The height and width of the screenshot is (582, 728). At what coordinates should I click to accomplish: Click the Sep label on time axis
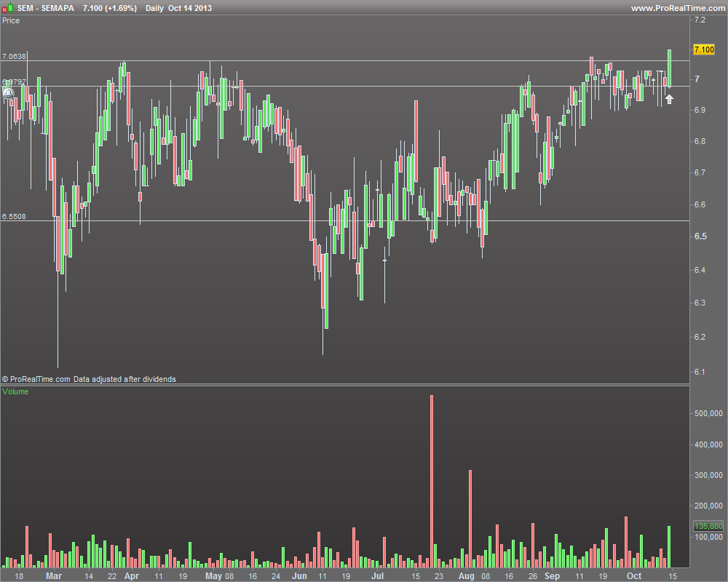point(552,576)
